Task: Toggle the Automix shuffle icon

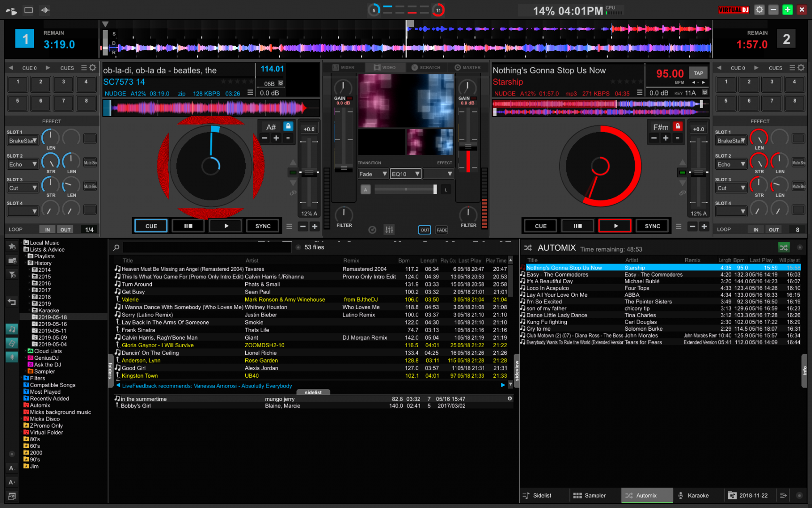Action: 783,247
